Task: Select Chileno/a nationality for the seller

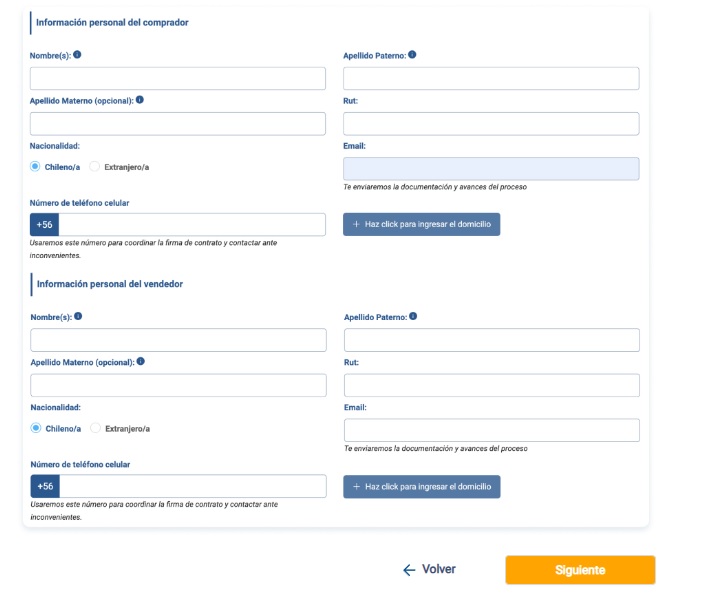Action: (36, 428)
